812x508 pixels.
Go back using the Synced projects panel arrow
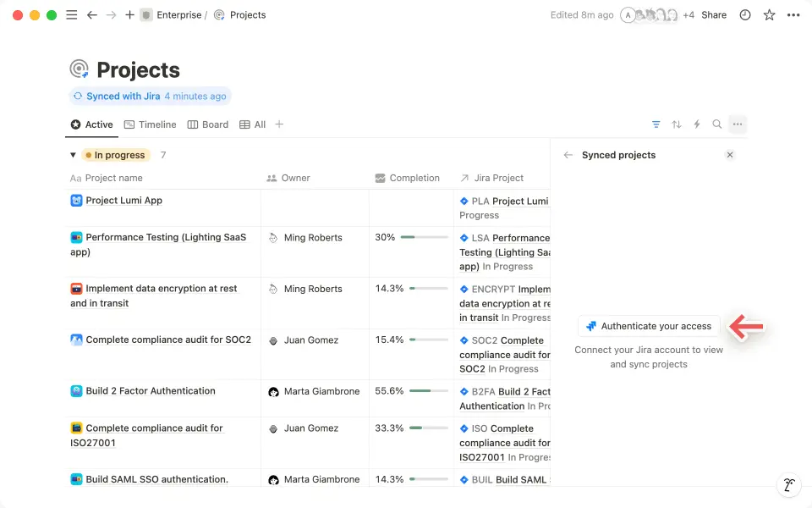pyautogui.click(x=568, y=155)
